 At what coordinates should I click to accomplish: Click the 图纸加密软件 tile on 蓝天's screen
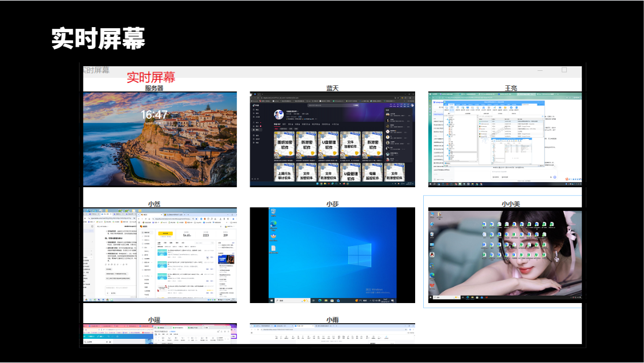click(x=284, y=145)
